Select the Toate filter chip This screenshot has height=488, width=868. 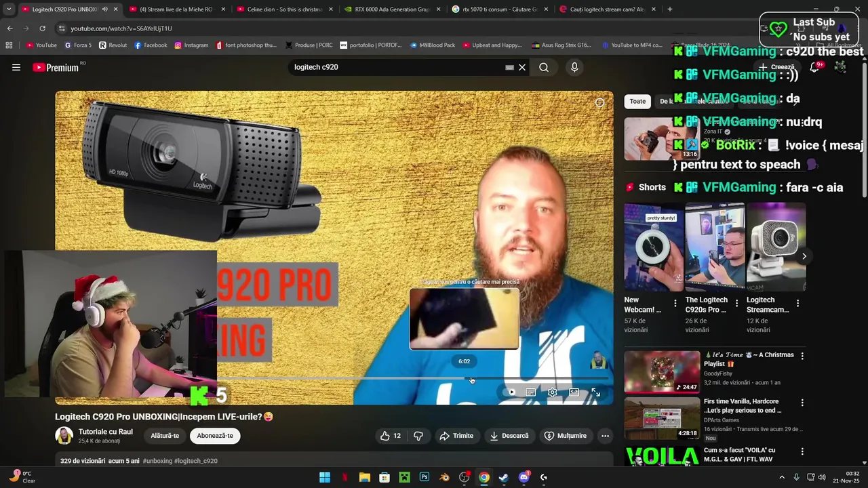click(637, 102)
